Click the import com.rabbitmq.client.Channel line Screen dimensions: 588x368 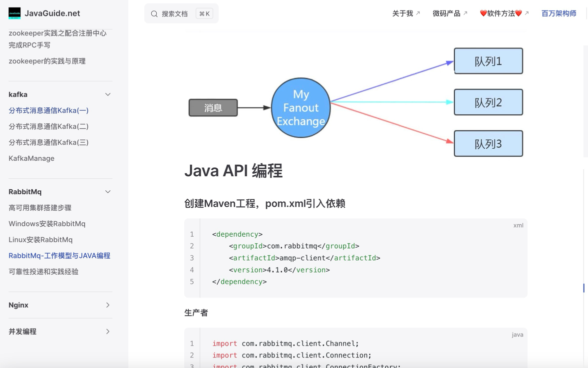coord(286,344)
